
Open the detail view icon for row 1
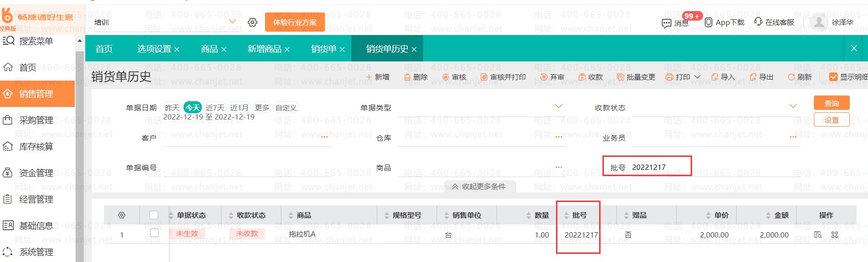click(818, 235)
